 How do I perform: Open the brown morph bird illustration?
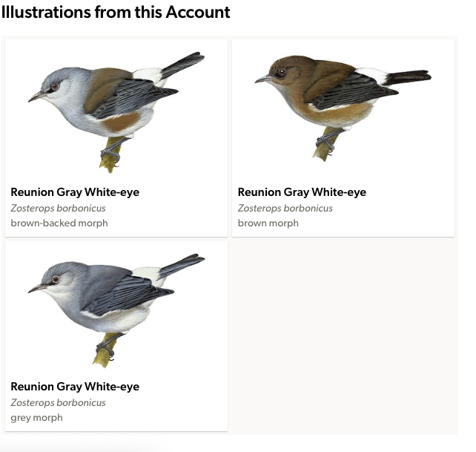[x=343, y=108]
